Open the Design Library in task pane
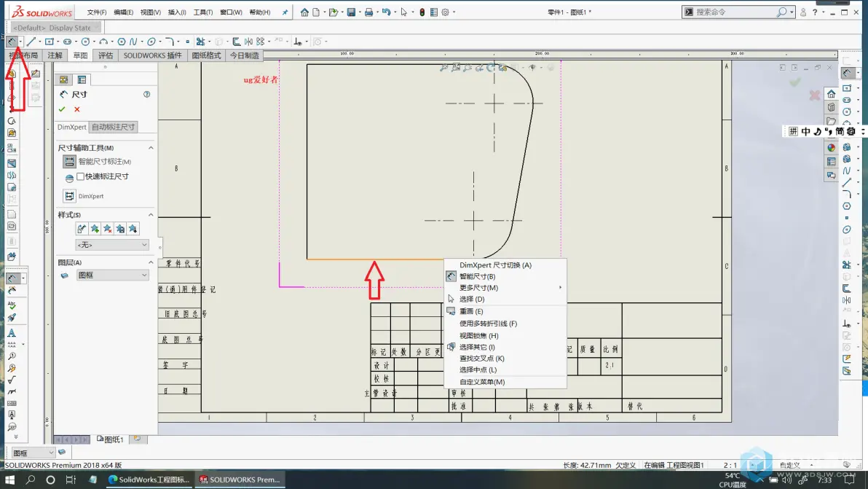This screenshot has width=868, height=489. tap(831, 107)
